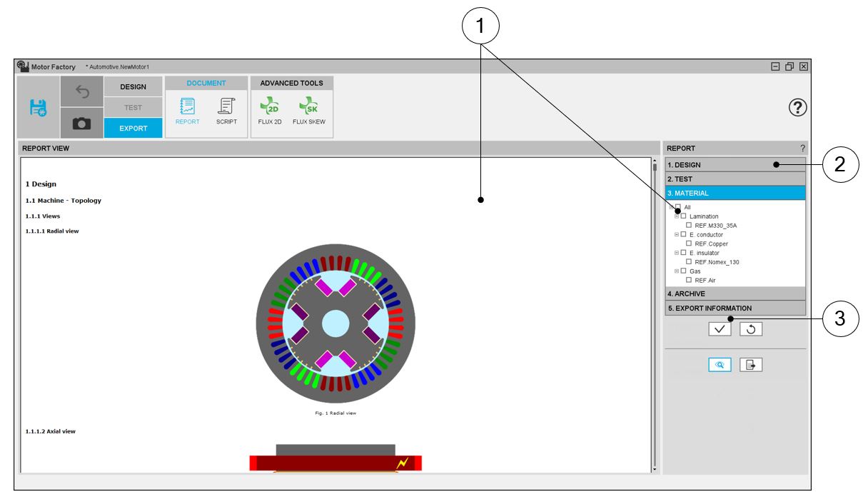Collapse the Gas tree node

click(x=677, y=271)
